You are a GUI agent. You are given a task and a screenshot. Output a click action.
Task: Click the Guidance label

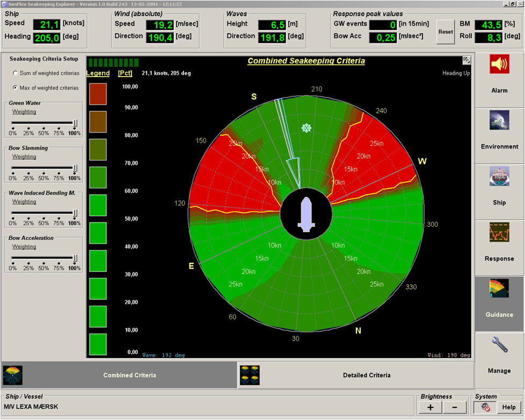[499, 314]
